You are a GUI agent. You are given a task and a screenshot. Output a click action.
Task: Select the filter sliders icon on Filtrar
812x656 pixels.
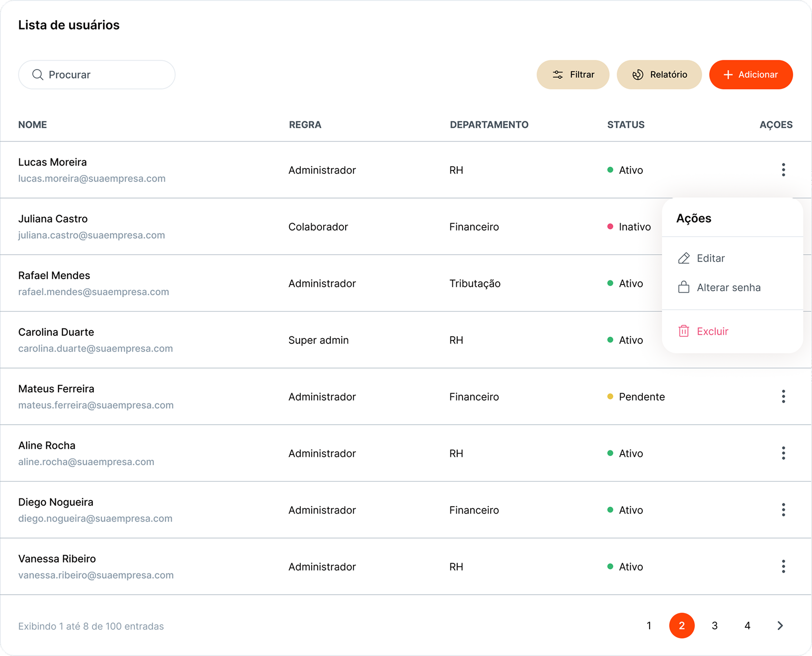pyautogui.click(x=558, y=74)
